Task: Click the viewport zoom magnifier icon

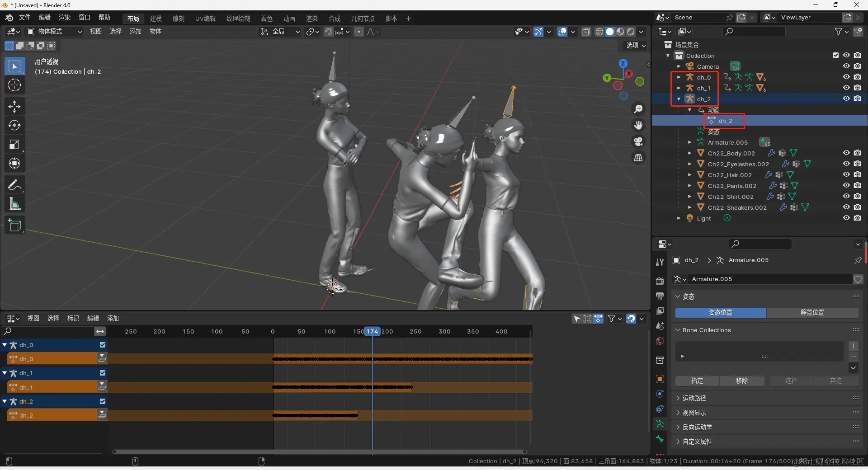Action: point(638,109)
